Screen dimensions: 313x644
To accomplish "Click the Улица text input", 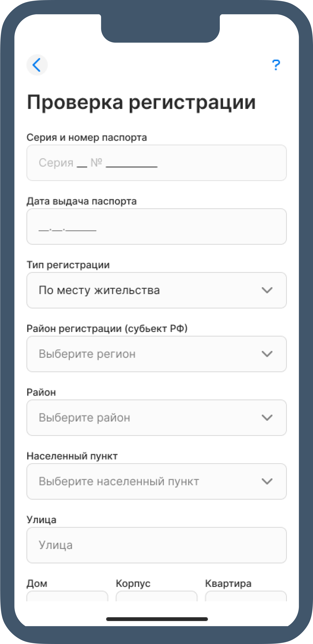I will pos(157,545).
